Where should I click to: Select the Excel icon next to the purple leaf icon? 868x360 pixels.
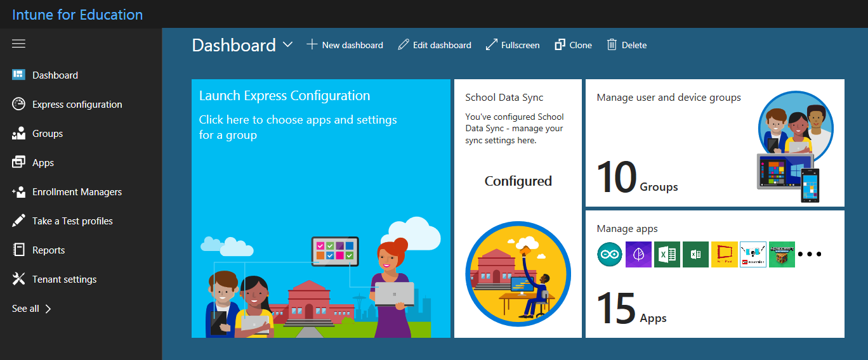(x=667, y=254)
